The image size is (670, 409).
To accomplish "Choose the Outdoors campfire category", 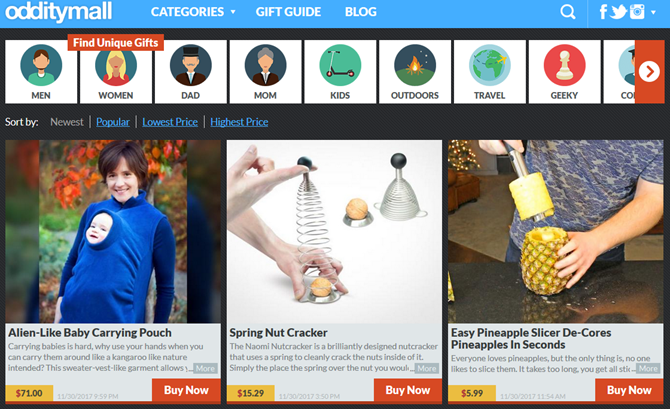I will point(415,72).
